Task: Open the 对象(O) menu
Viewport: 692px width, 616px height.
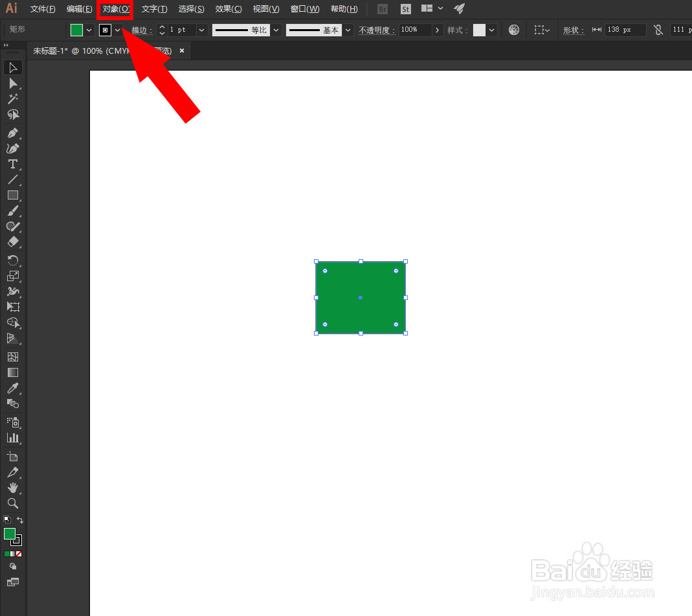Action: [116, 9]
